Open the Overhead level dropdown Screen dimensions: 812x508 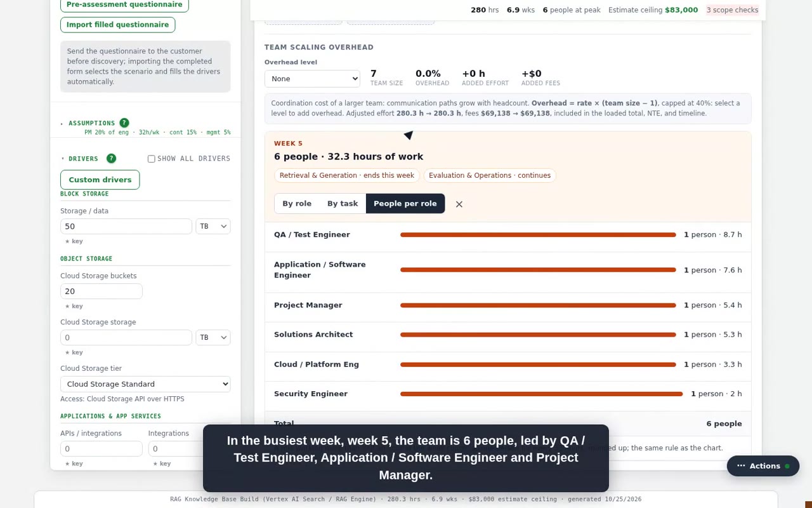(x=312, y=79)
